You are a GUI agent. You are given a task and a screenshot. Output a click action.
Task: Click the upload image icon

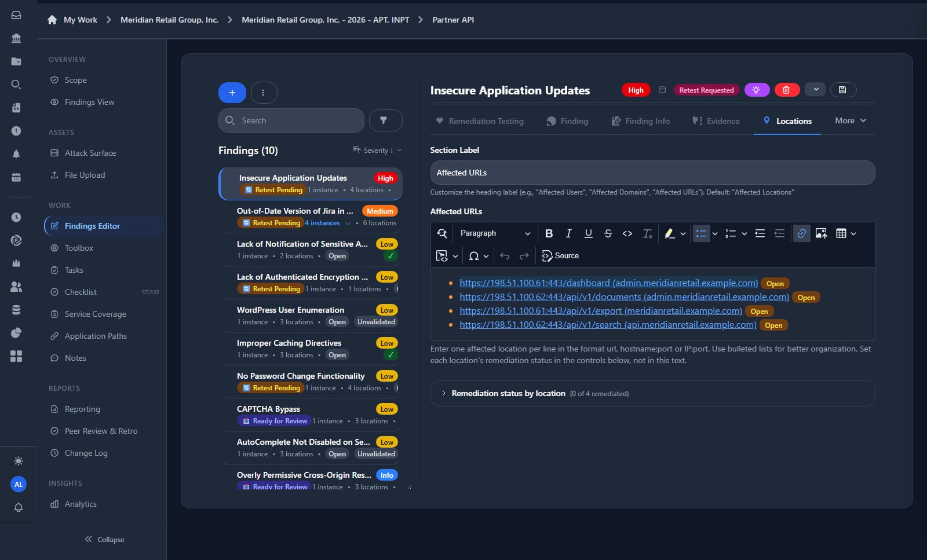pyautogui.click(x=821, y=233)
